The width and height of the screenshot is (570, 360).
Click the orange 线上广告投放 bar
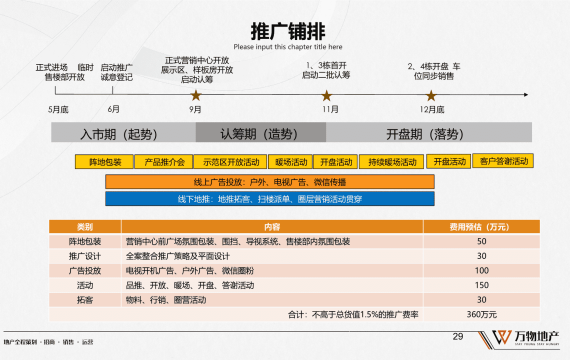click(x=270, y=182)
